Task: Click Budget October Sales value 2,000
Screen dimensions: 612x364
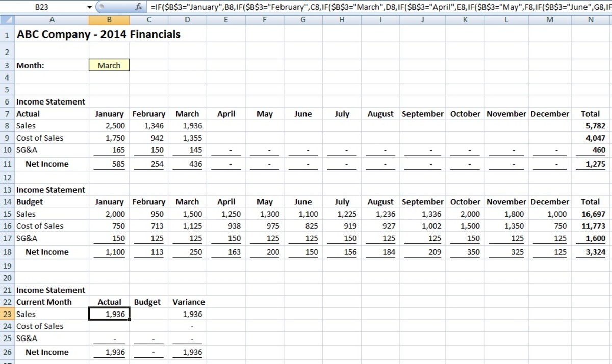Action: pos(470,214)
